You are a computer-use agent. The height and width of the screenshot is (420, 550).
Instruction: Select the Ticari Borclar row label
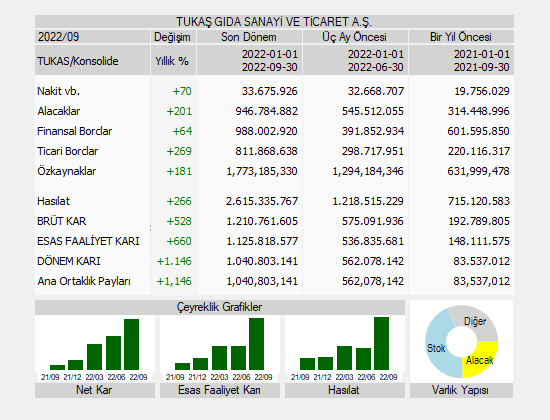click(x=68, y=151)
